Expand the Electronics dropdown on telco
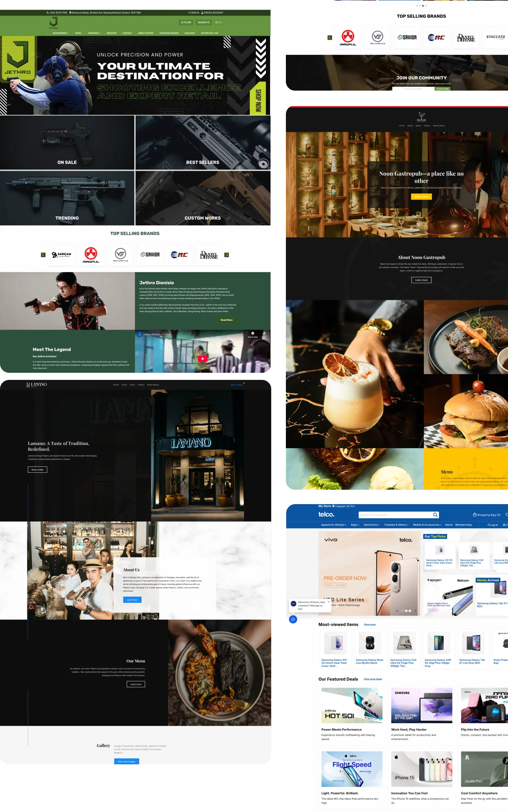 (x=372, y=525)
